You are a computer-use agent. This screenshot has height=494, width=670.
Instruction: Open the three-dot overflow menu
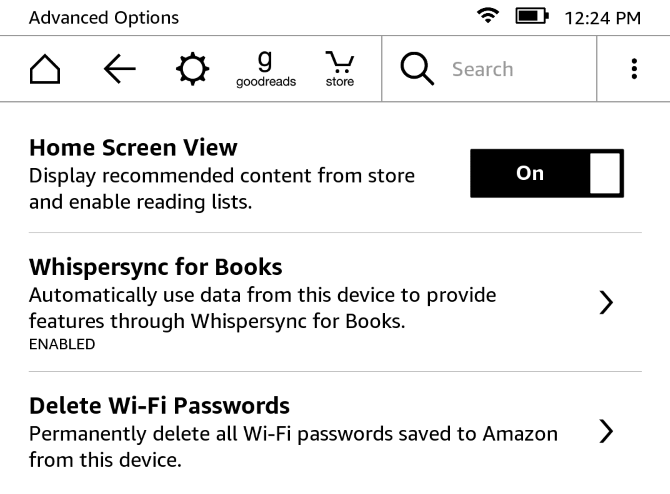633,69
